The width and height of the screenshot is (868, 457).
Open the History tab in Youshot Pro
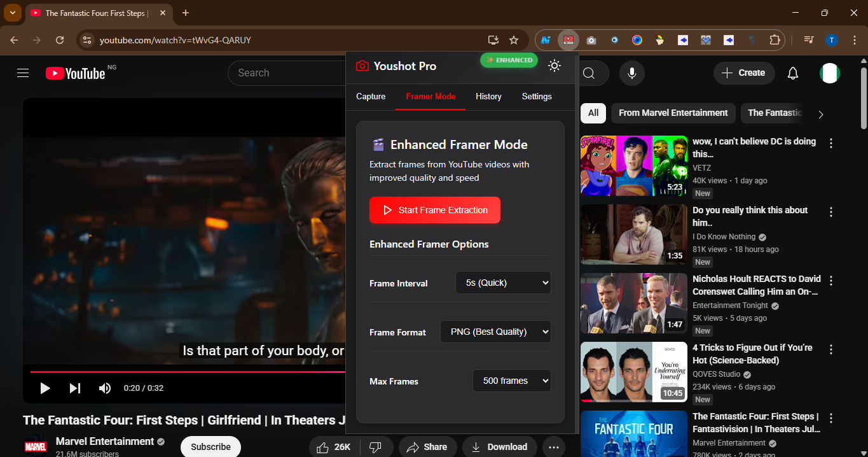point(488,96)
